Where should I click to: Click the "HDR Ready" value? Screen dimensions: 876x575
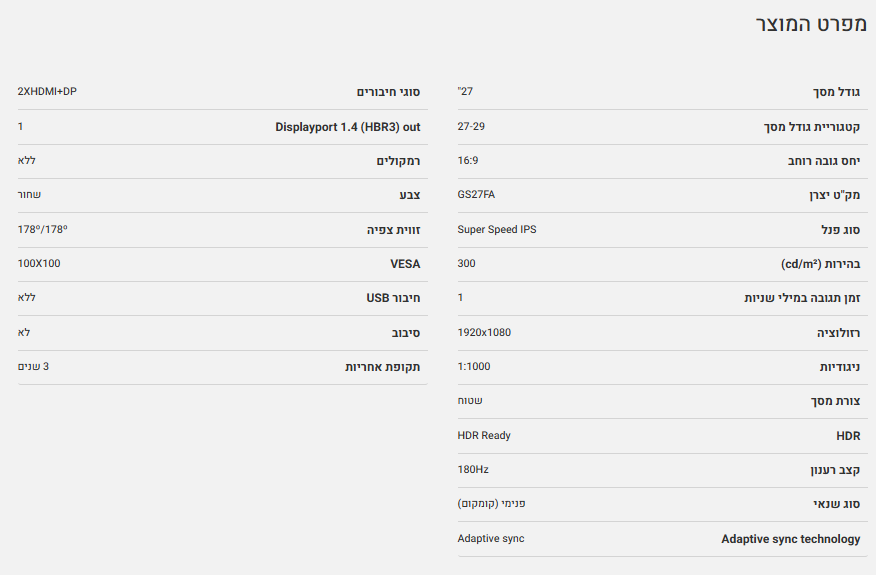coord(484,435)
